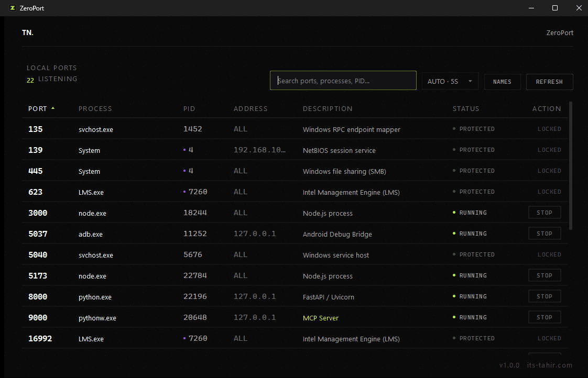The height and width of the screenshot is (378, 588).
Task: Click the v1.0.0 version label
Action: tap(509, 365)
